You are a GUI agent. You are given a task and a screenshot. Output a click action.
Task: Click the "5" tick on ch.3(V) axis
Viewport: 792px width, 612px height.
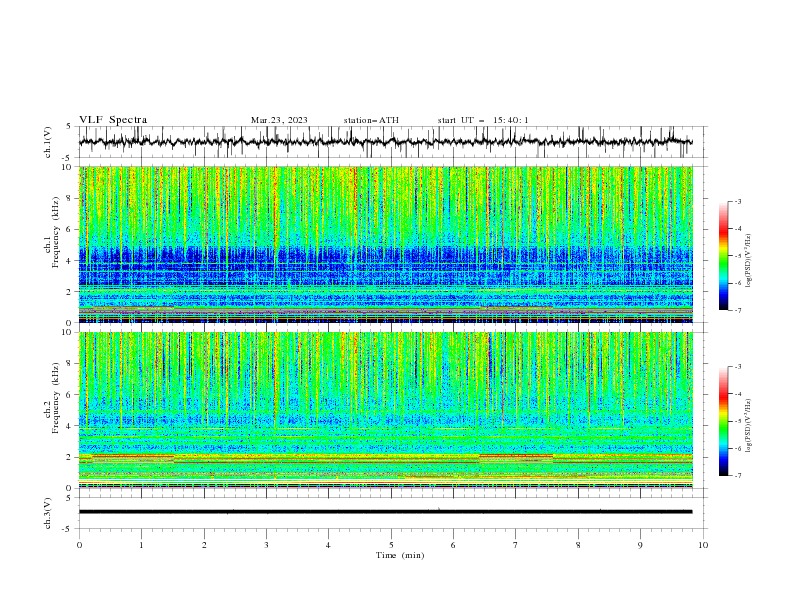(x=69, y=498)
